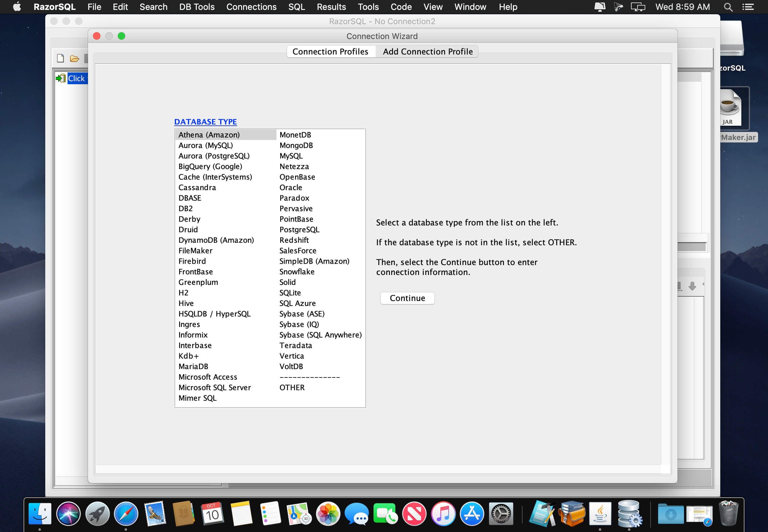
Task: Switch to Connection Profiles tab
Action: click(x=330, y=52)
